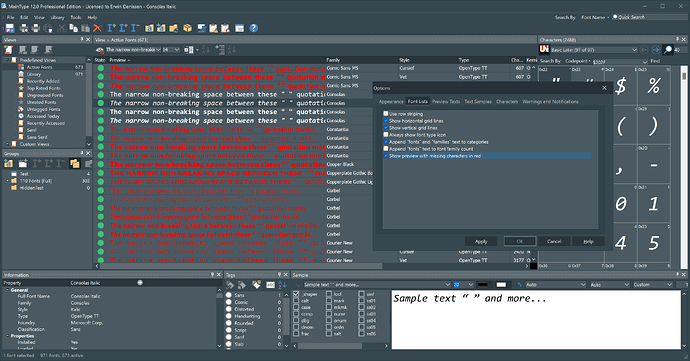This screenshot has height=361, width=690.
Task: Click the white color swatch in Sample panel
Action: point(501,285)
